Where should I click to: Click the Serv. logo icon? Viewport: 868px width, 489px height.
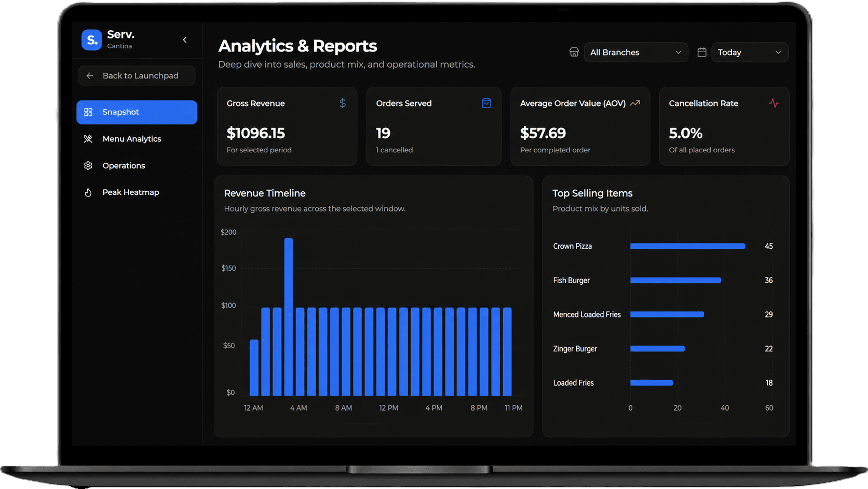coord(92,40)
